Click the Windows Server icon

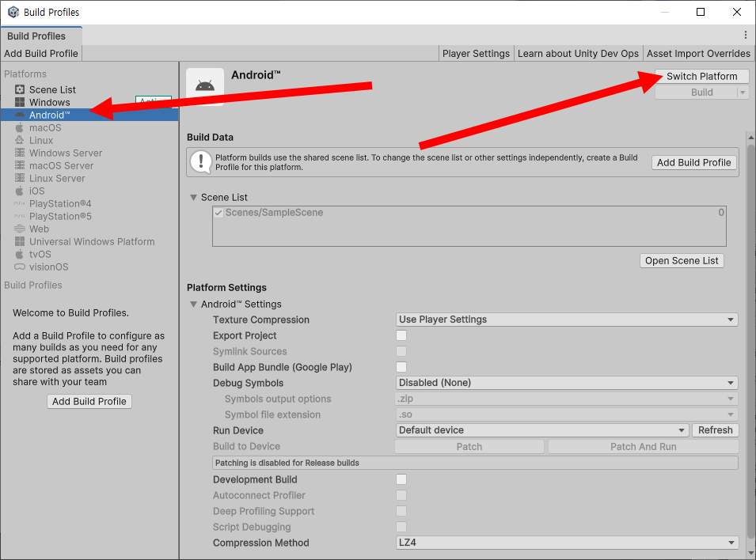20,153
